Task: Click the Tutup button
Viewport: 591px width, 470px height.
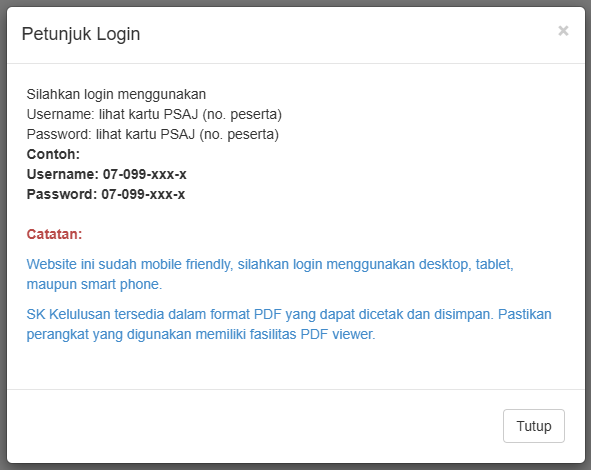Action: [534, 426]
